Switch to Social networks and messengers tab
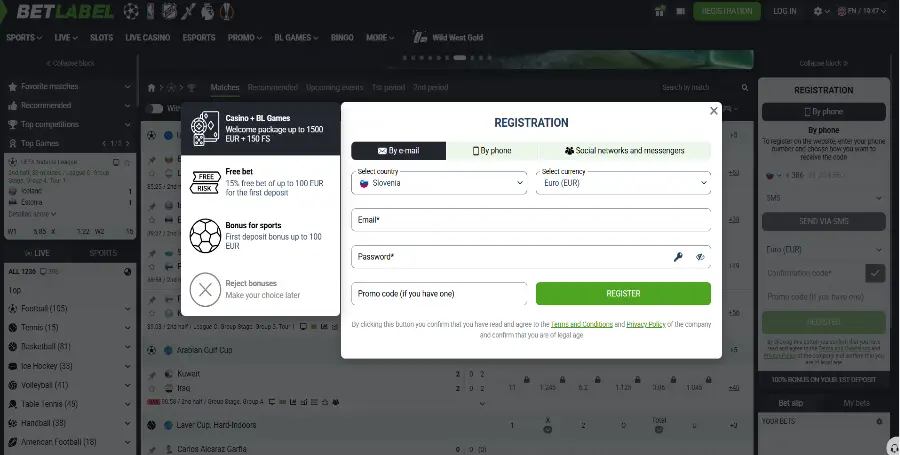The image size is (900, 455). pyautogui.click(x=624, y=151)
